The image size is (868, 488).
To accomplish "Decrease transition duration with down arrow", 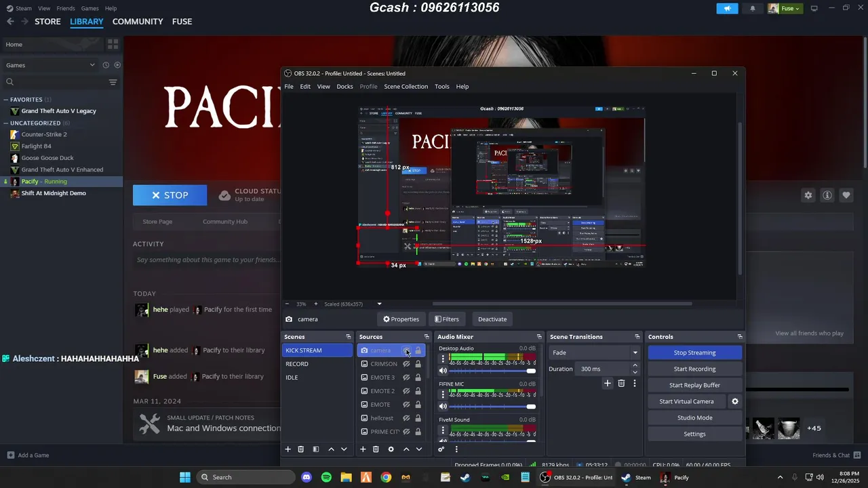I will 635,372.
